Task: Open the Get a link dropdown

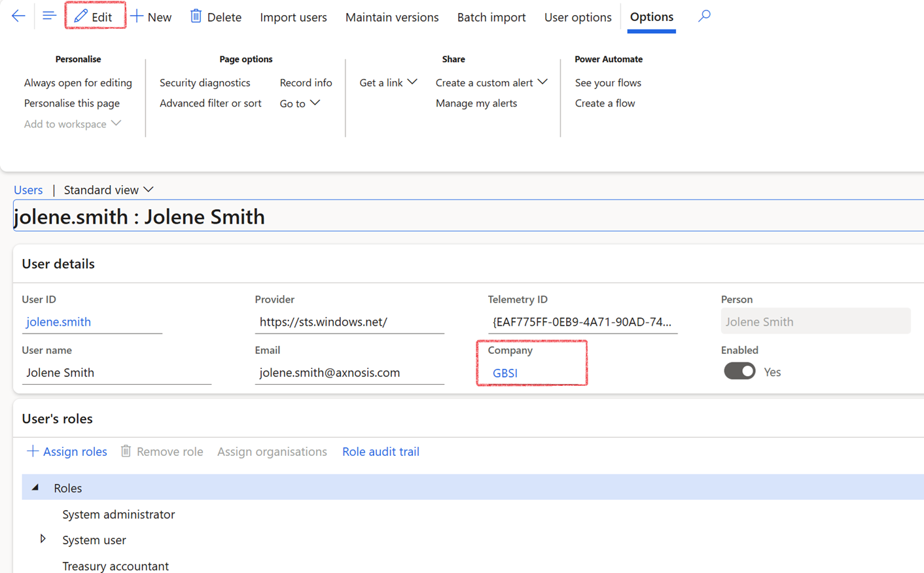Action: point(388,82)
